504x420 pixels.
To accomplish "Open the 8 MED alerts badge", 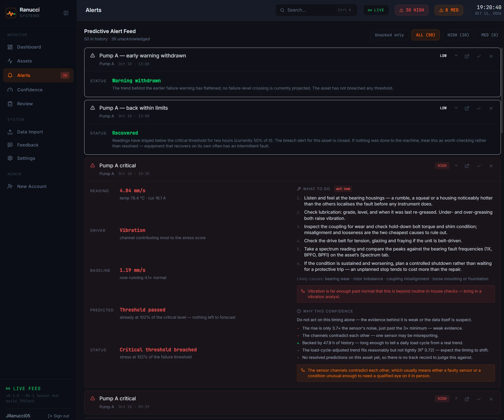I will (x=449, y=10).
